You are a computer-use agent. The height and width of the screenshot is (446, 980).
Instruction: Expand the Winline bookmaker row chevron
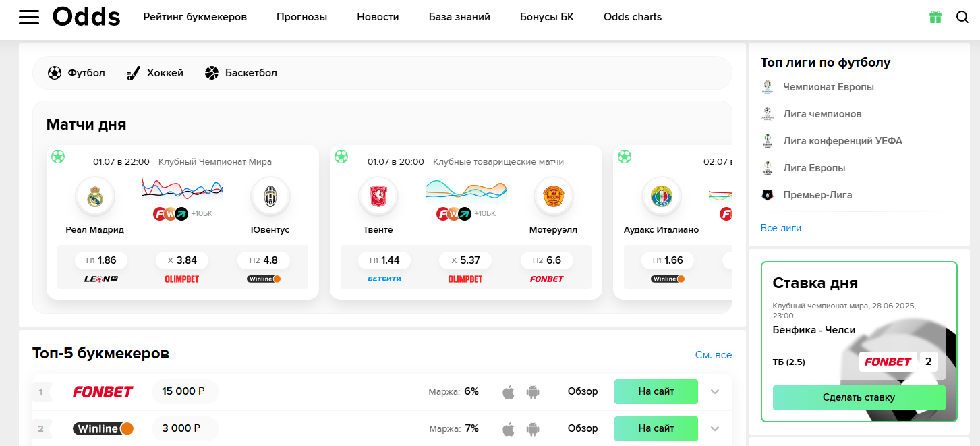(x=715, y=428)
